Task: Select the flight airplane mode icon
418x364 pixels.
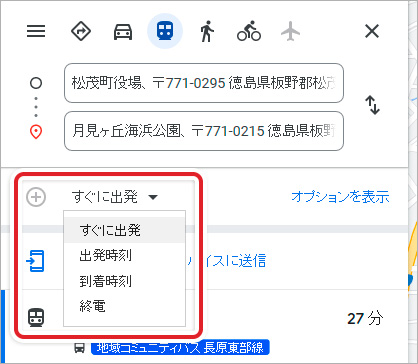Action: [290, 31]
